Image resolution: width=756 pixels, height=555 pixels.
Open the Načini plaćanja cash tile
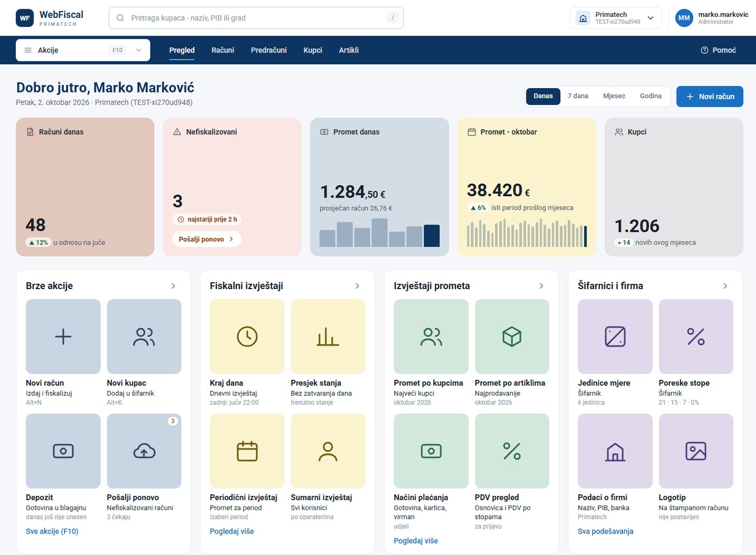431,451
